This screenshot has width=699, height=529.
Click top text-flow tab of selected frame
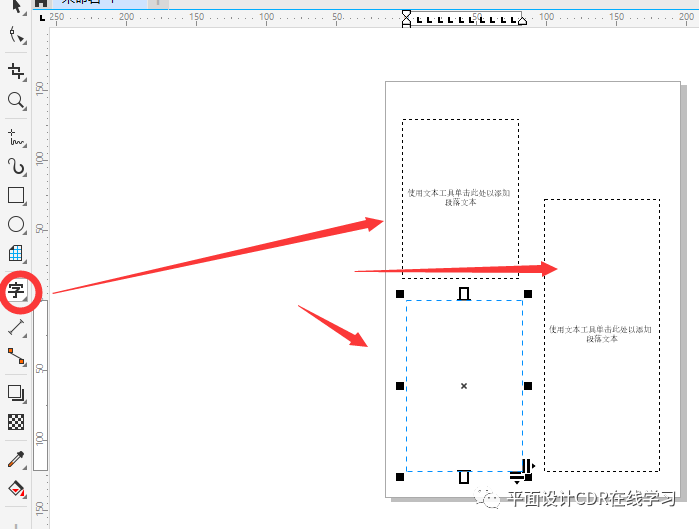[464, 294]
